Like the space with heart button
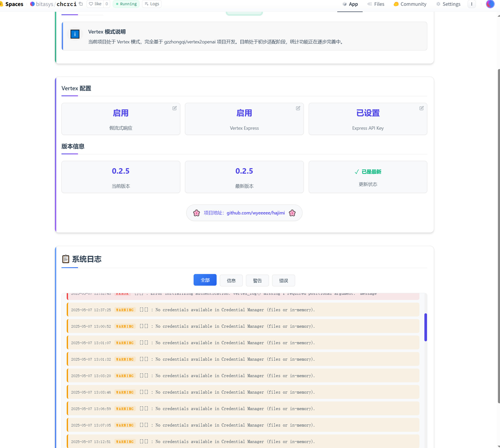The image size is (500, 448). pos(95,4)
